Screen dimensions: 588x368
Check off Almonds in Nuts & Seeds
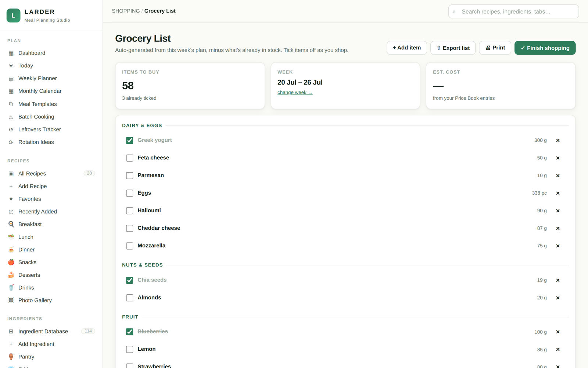(x=130, y=298)
